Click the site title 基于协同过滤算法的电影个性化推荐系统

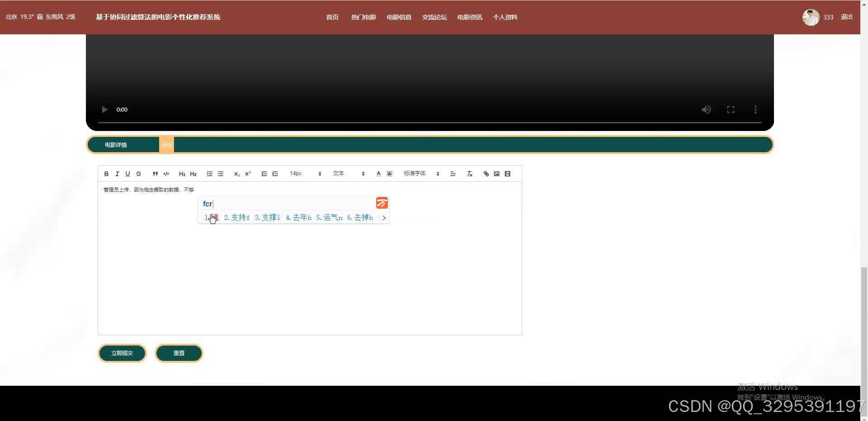click(158, 17)
